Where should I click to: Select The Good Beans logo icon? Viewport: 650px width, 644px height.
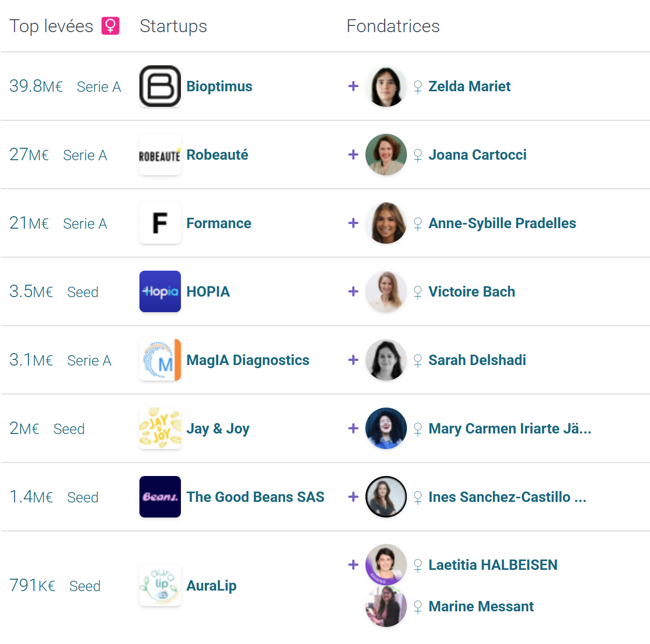[160, 497]
